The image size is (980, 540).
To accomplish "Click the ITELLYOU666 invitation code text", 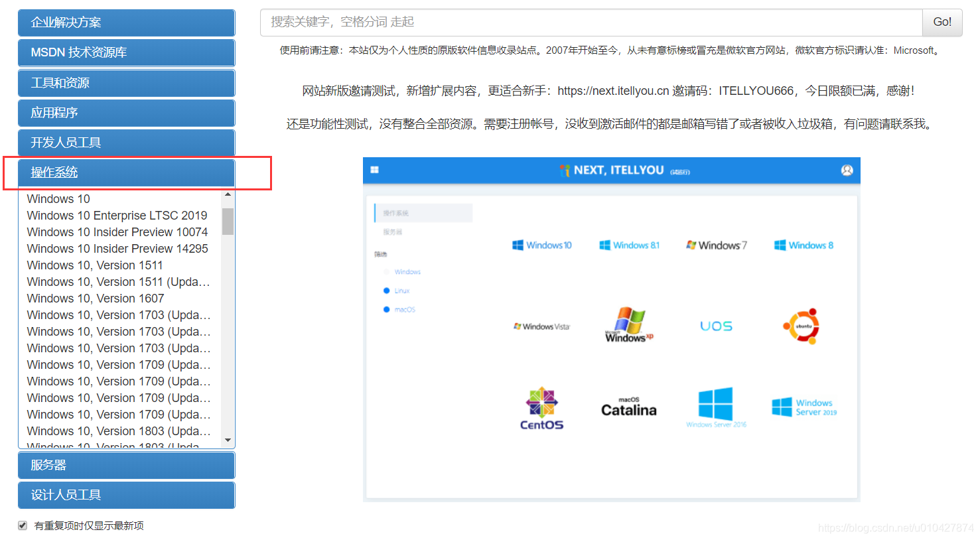I will 756,91.
